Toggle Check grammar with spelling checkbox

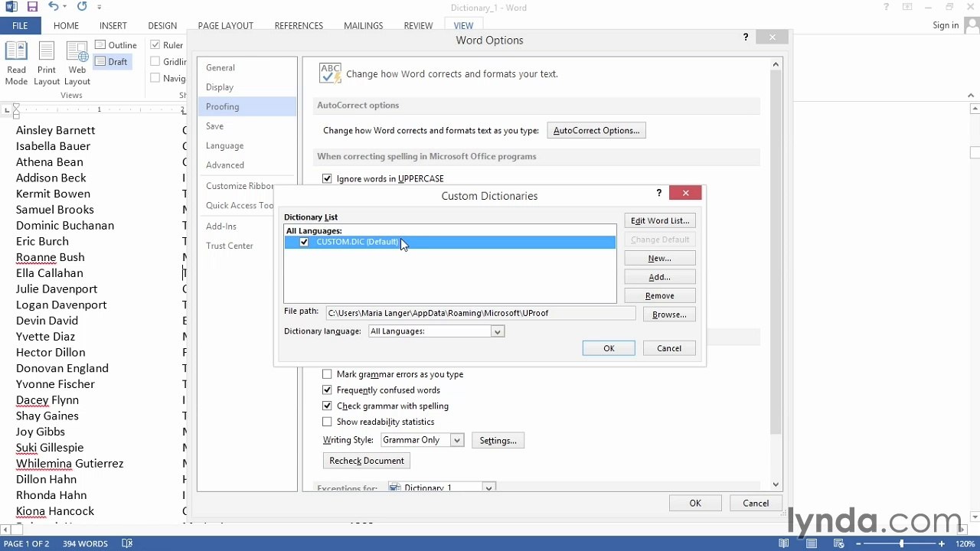click(x=327, y=406)
